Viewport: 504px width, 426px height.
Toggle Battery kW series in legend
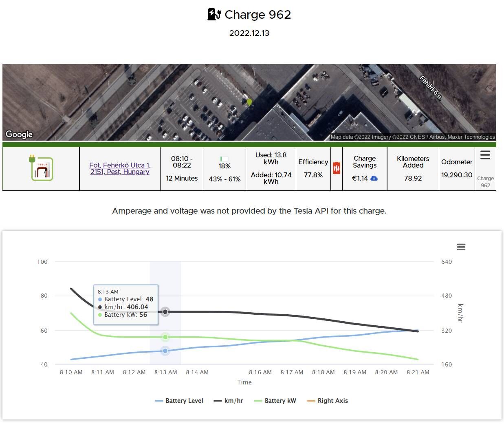[x=275, y=401]
